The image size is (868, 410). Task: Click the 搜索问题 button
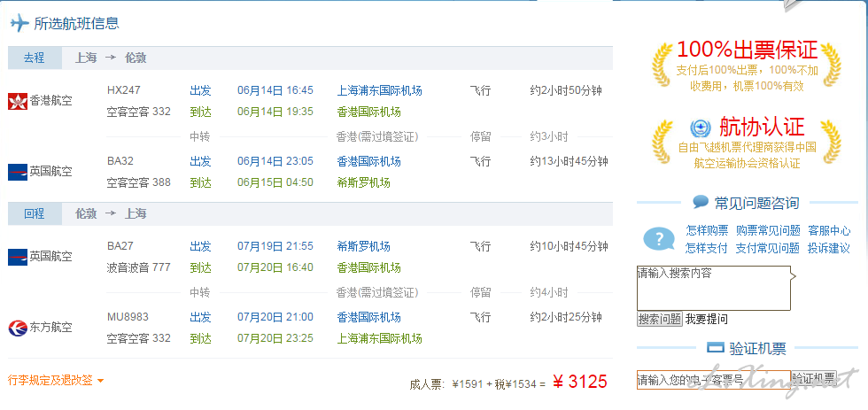coord(659,320)
